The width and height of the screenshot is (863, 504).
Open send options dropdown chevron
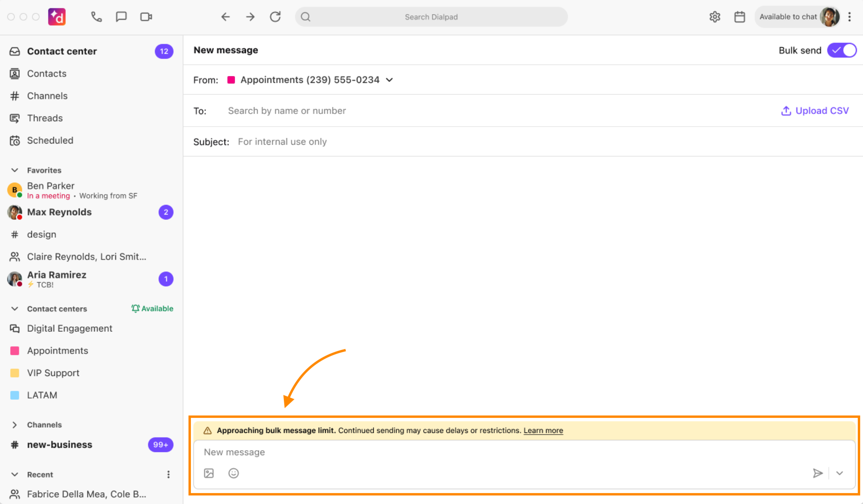coord(840,473)
